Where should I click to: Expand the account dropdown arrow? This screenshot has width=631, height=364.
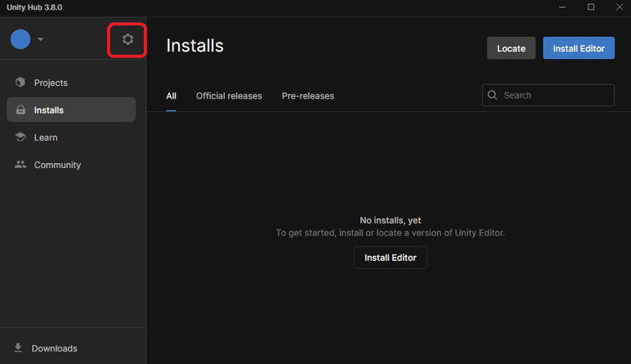click(40, 39)
